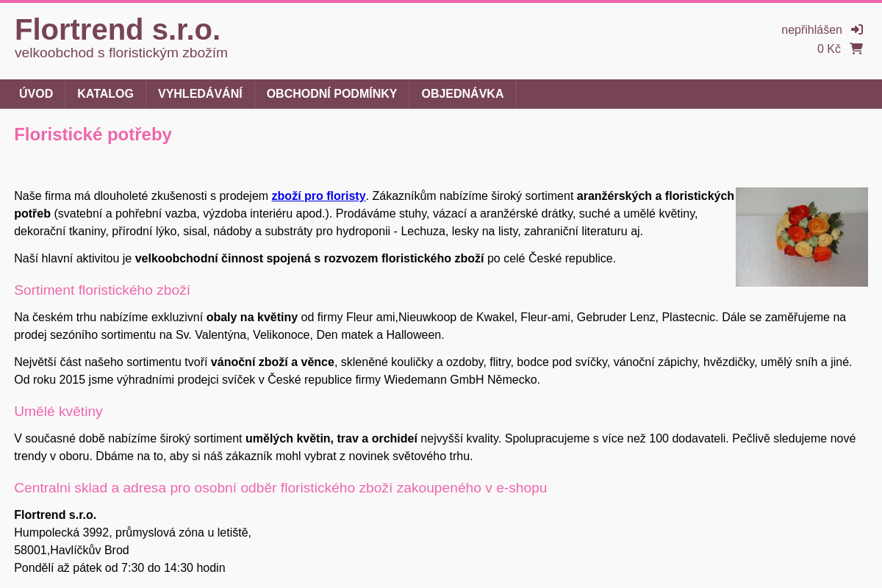Click the Floristické potřeby heading
Image resolution: width=882 pixels, height=588 pixels.
pyautogui.click(x=93, y=135)
